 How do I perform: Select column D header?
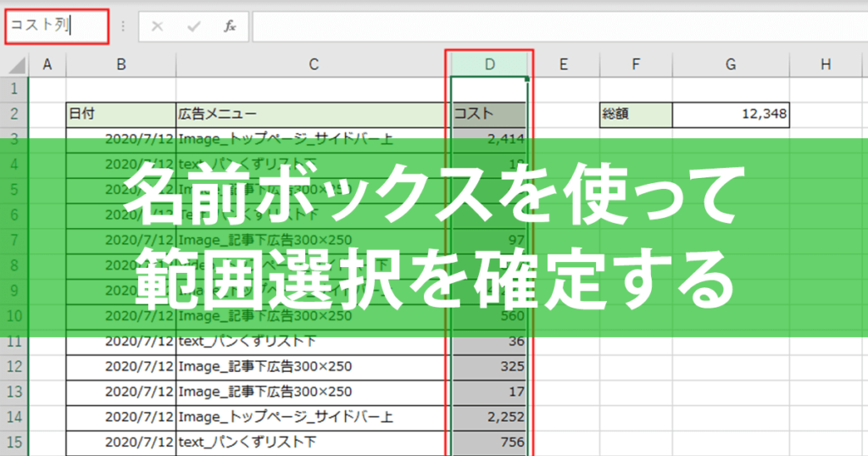489,64
